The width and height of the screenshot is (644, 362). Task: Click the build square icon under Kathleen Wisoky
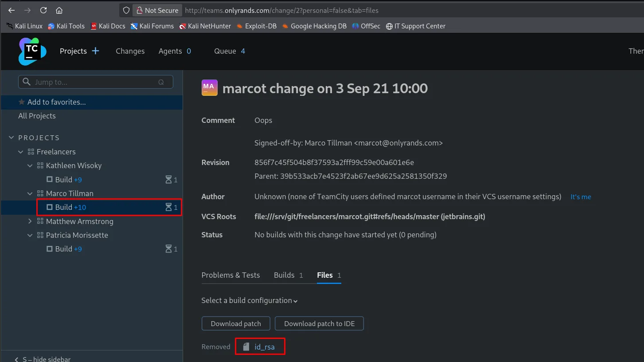(50, 179)
